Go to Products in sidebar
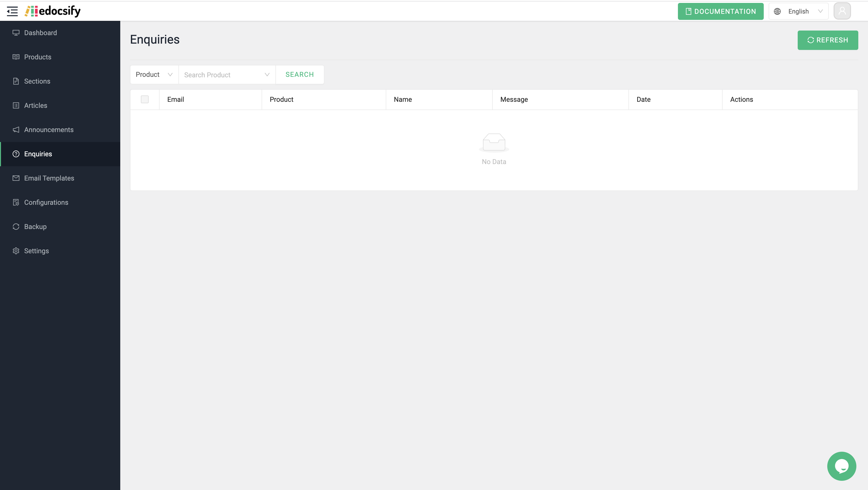The height and width of the screenshot is (490, 868). (38, 57)
